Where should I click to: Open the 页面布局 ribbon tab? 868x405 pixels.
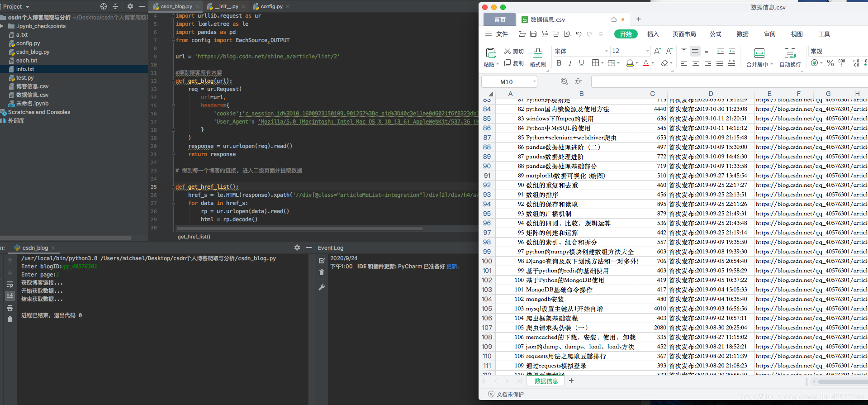[x=684, y=34]
